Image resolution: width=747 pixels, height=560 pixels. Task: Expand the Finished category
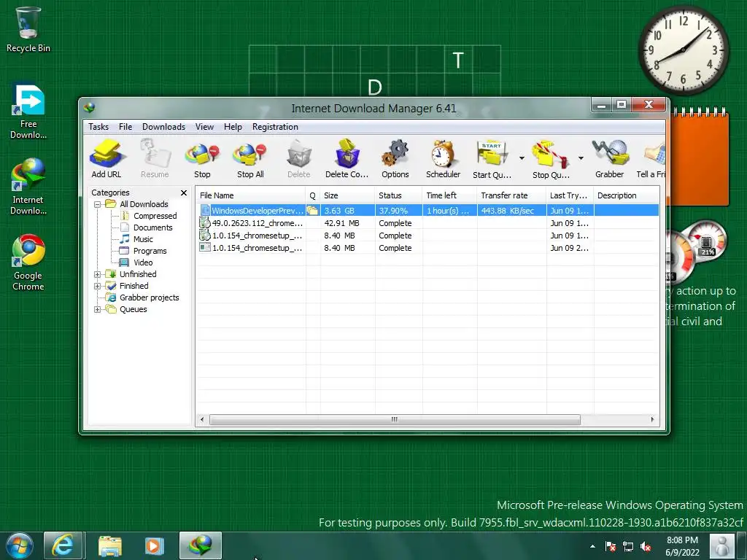click(97, 286)
